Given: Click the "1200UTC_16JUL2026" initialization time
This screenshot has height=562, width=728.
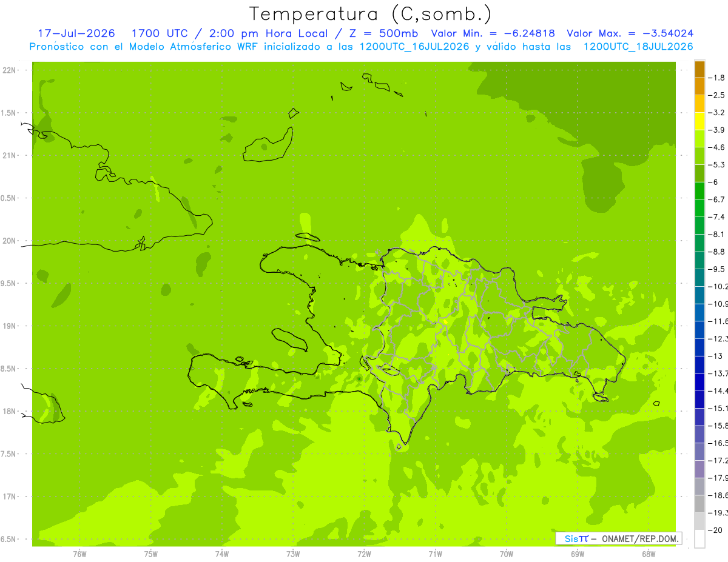Looking at the screenshot, I should click(x=414, y=47).
